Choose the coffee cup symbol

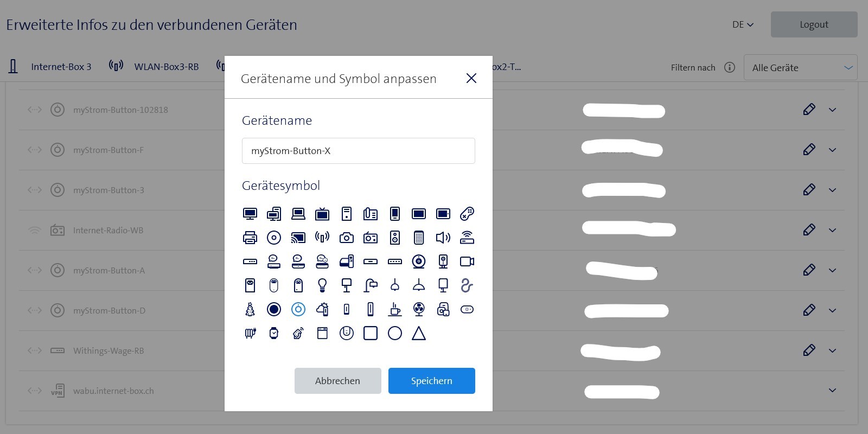395,309
